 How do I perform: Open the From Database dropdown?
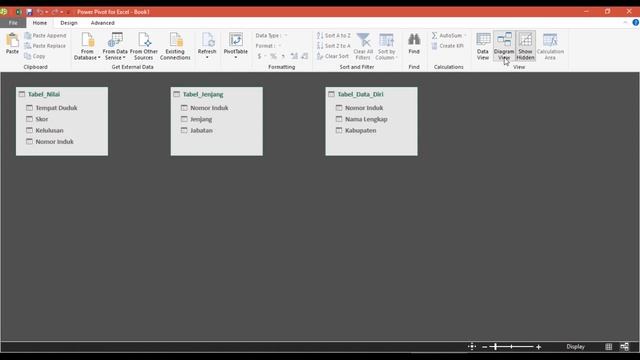87,47
